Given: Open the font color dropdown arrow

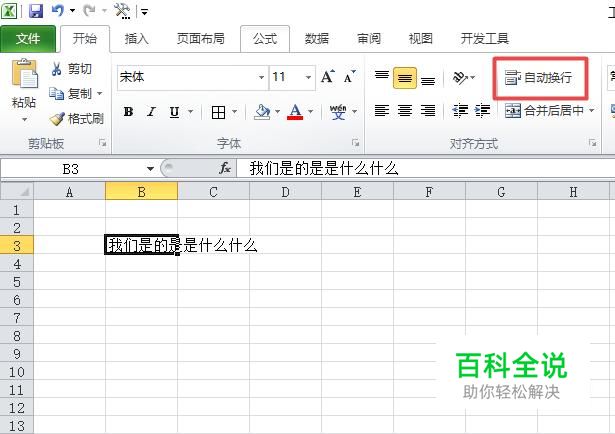Looking at the screenshot, I should (x=311, y=112).
